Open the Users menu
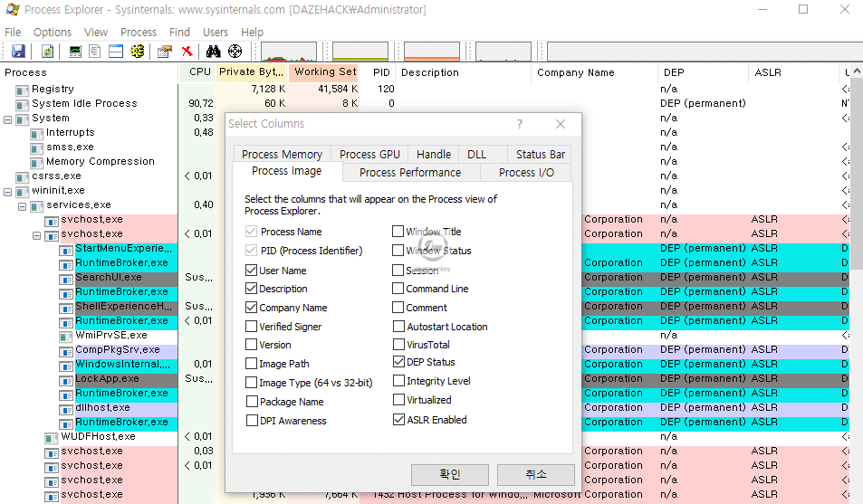The image size is (863, 504). [x=216, y=32]
